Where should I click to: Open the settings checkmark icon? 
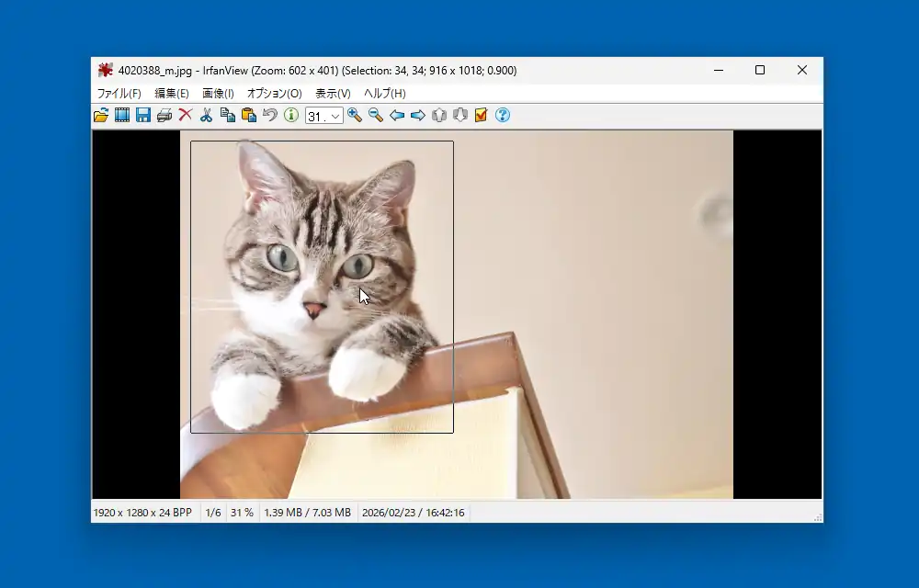tap(481, 115)
